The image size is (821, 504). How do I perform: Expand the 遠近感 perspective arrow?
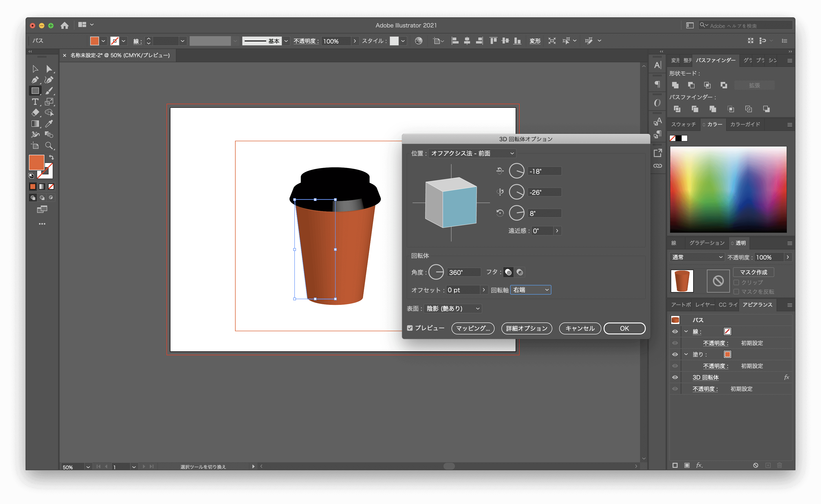coord(557,231)
